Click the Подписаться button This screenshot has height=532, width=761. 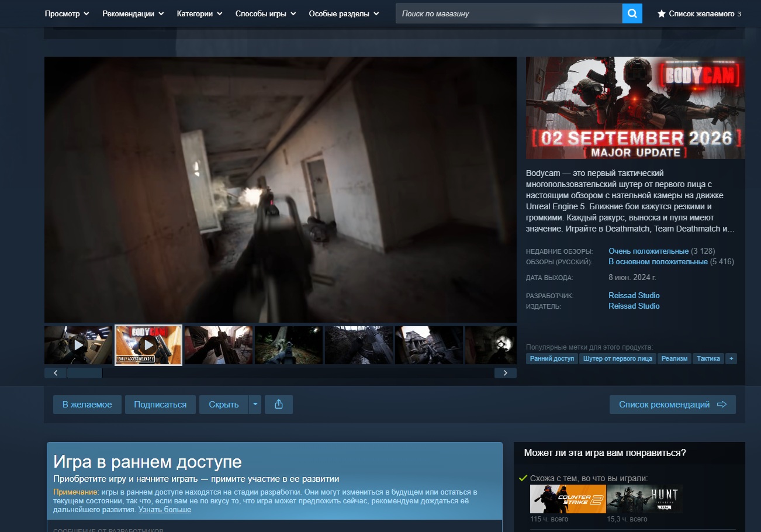click(x=160, y=405)
